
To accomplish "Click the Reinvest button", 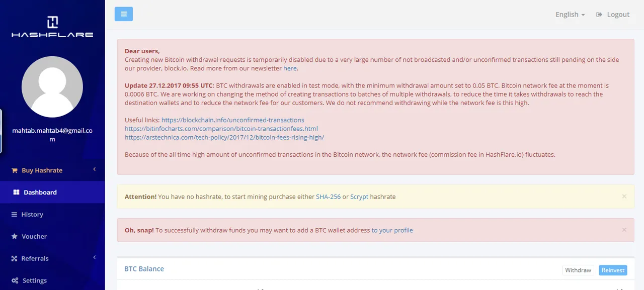I will [613, 270].
